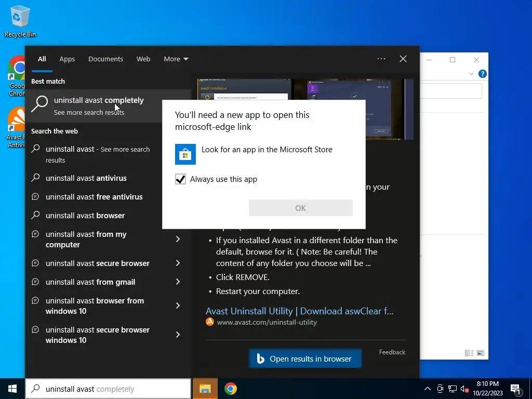Image resolution: width=532 pixels, height=399 pixels.
Task: Click the help question mark icon
Action: (482, 74)
